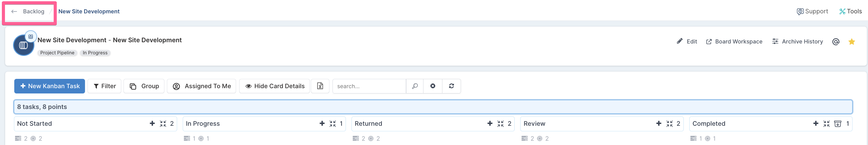Collapse the Returned column
Viewport: 868px width, 145px height.
pos(500,124)
